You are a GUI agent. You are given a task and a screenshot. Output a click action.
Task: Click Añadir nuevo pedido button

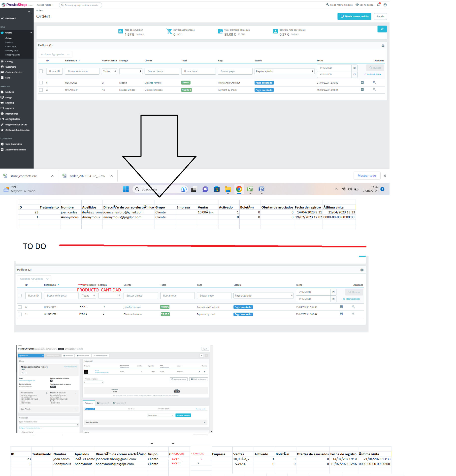tap(354, 16)
